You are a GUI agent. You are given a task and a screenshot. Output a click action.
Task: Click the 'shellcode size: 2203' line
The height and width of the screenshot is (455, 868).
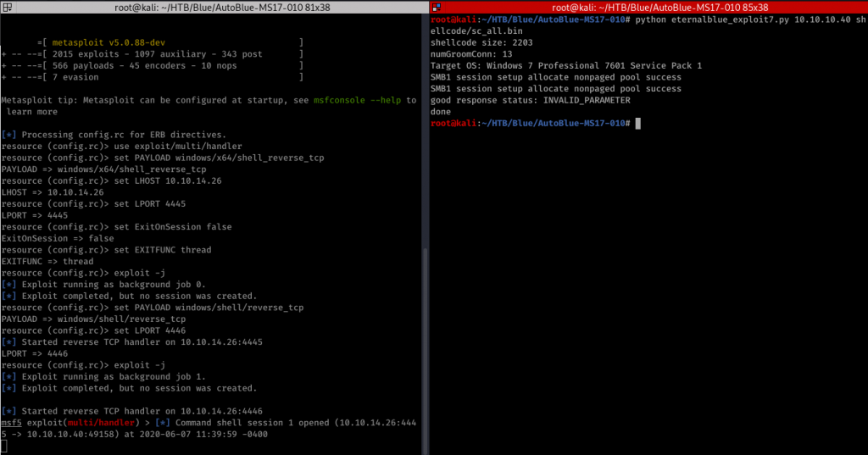point(481,42)
